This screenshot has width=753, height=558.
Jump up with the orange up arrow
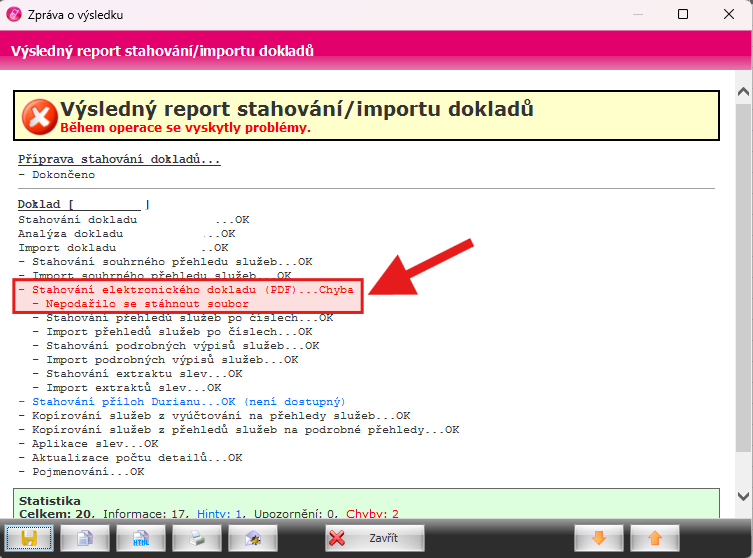click(656, 538)
